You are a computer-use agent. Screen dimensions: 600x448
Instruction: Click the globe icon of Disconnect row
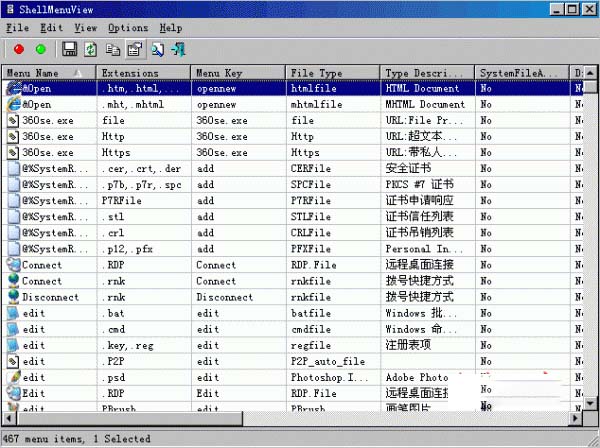(13, 297)
